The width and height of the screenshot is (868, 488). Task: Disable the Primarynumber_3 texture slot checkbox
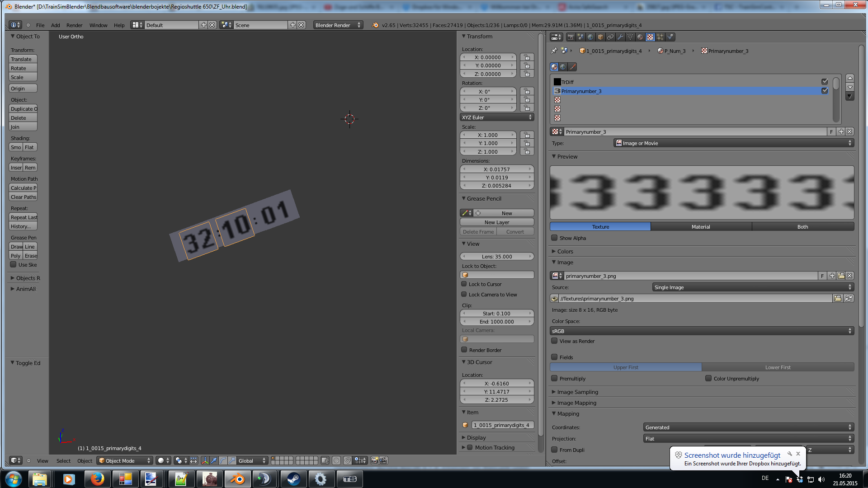[825, 91]
